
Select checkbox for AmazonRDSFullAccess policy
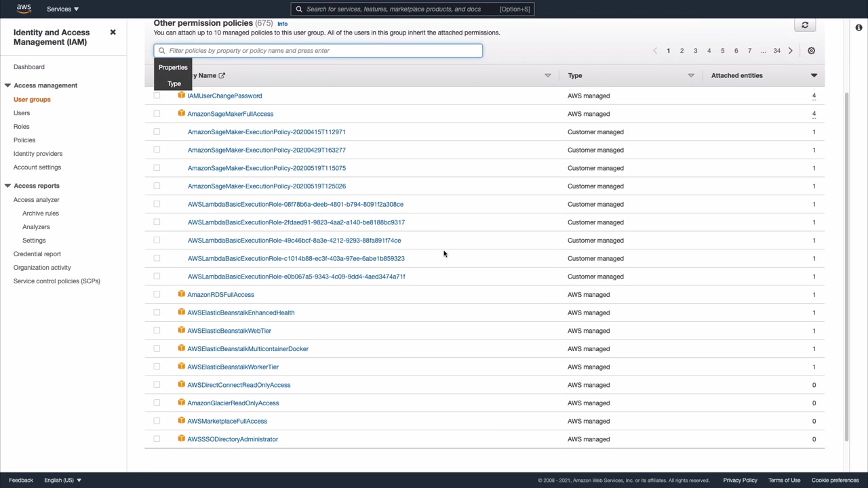point(157,294)
